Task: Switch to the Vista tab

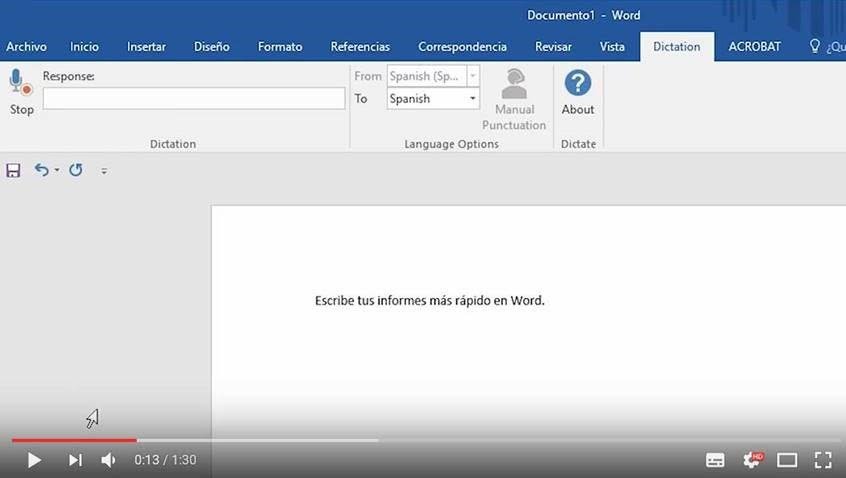Action: tap(612, 47)
